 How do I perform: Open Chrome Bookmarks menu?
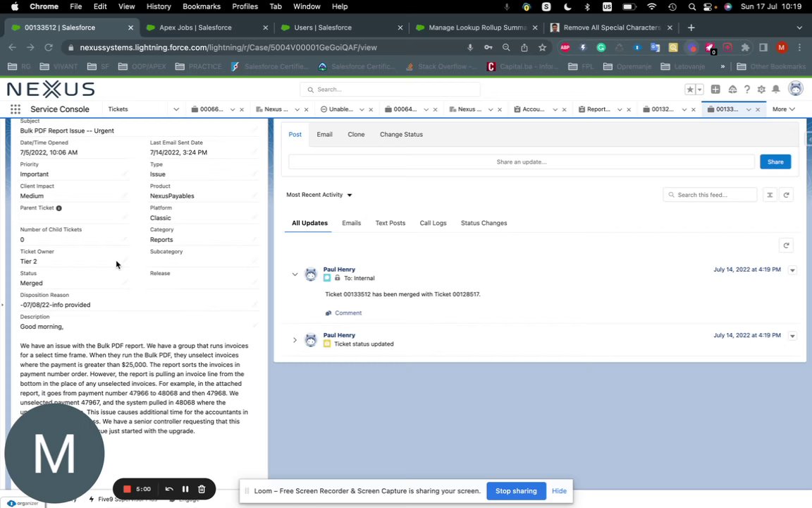click(202, 7)
